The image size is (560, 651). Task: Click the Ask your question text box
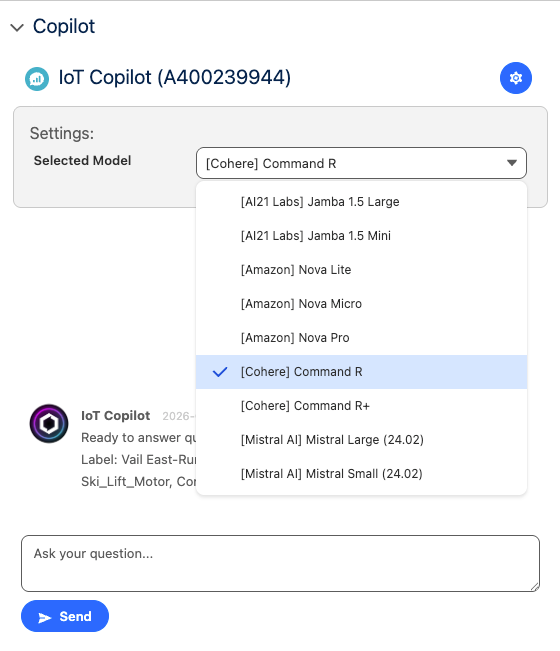281,563
